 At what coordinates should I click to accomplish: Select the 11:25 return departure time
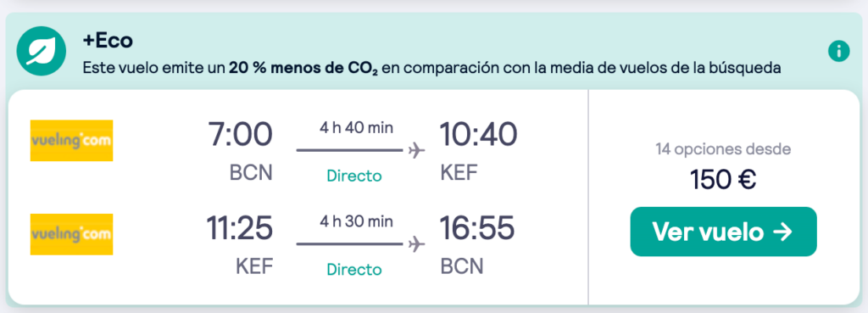[x=240, y=227]
